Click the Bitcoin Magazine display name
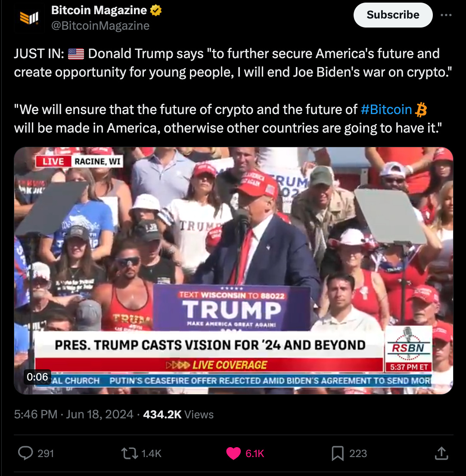 click(99, 10)
